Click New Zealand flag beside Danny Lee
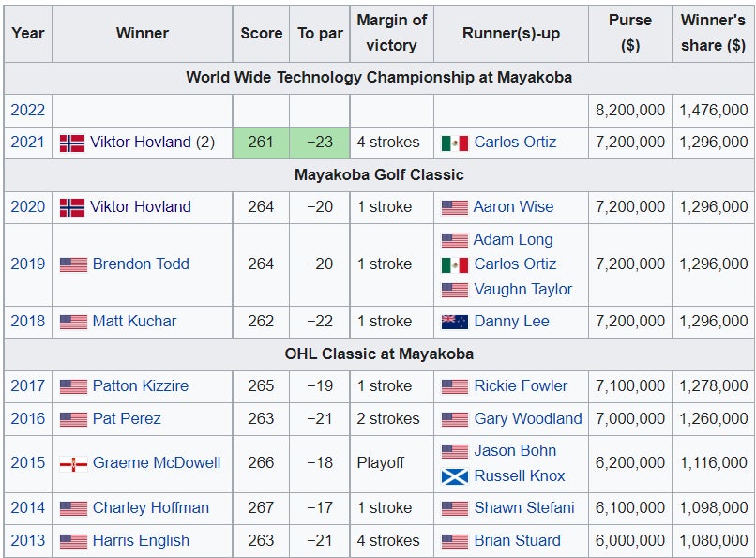Image resolution: width=756 pixels, height=558 pixels. [x=454, y=322]
